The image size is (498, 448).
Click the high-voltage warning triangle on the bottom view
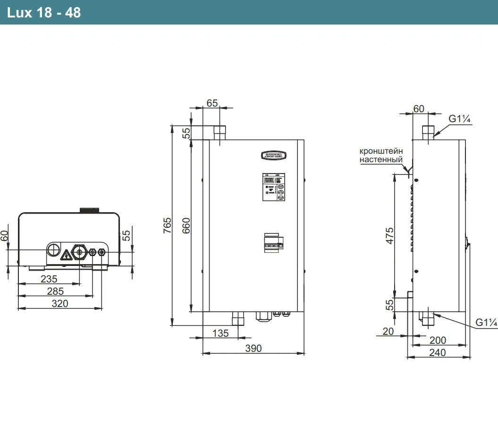[x=66, y=255]
